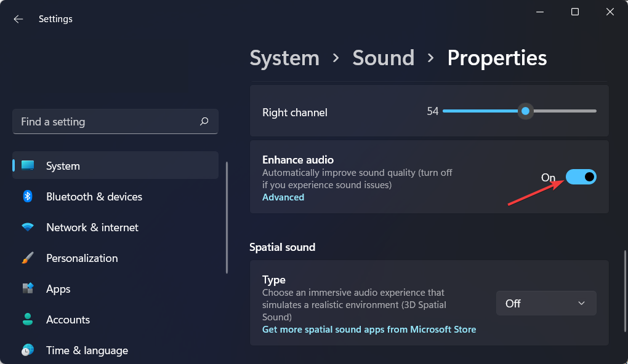Click the magnifier icon in the search box
This screenshot has width=628, height=364.
tap(204, 122)
